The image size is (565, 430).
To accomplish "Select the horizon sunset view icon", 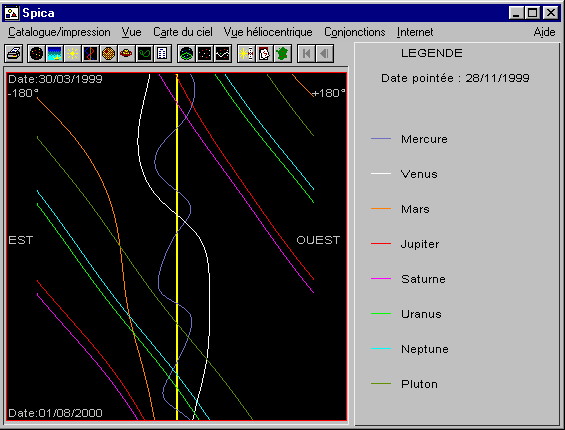I will [x=54, y=54].
